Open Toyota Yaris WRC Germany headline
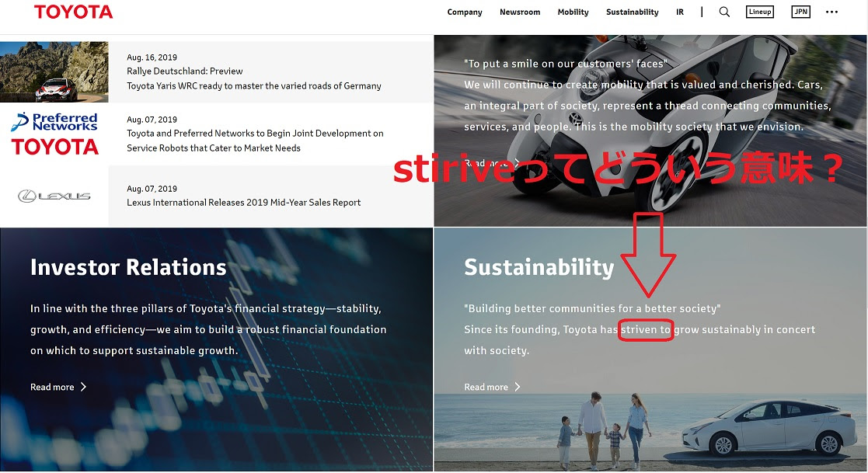The width and height of the screenshot is (868, 473). click(253, 85)
